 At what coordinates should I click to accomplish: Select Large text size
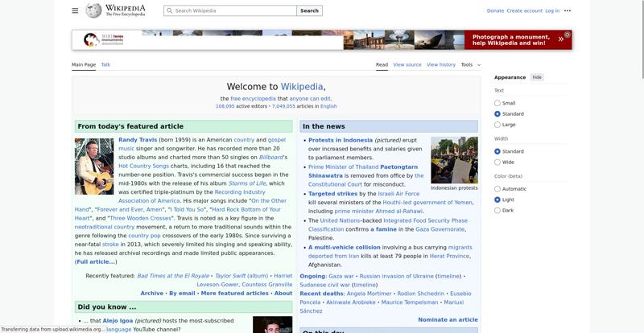click(x=497, y=125)
